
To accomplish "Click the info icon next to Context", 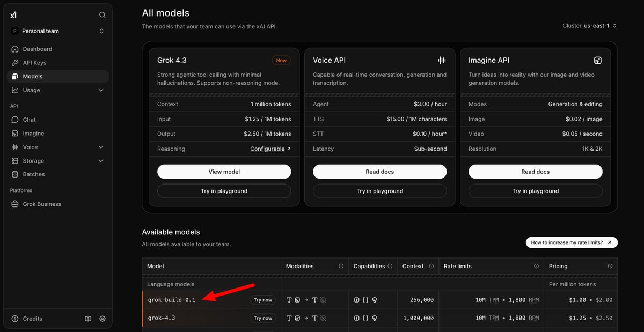I will pos(430,266).
